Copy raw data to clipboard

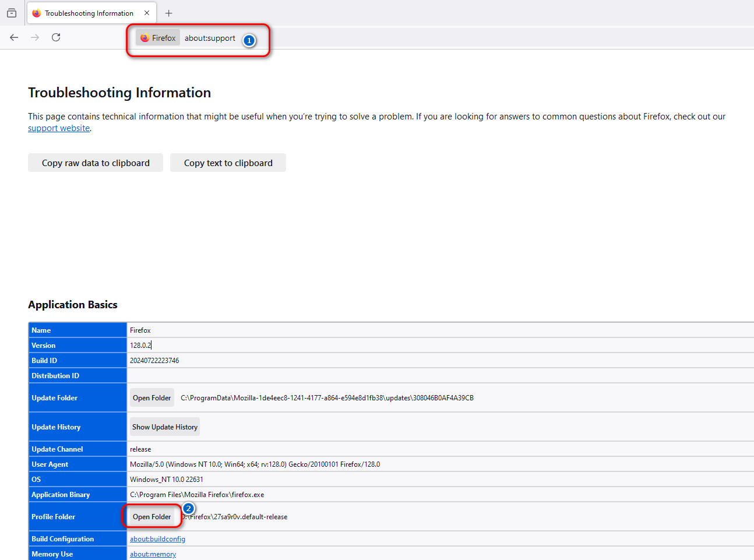[x=96, y=163]
